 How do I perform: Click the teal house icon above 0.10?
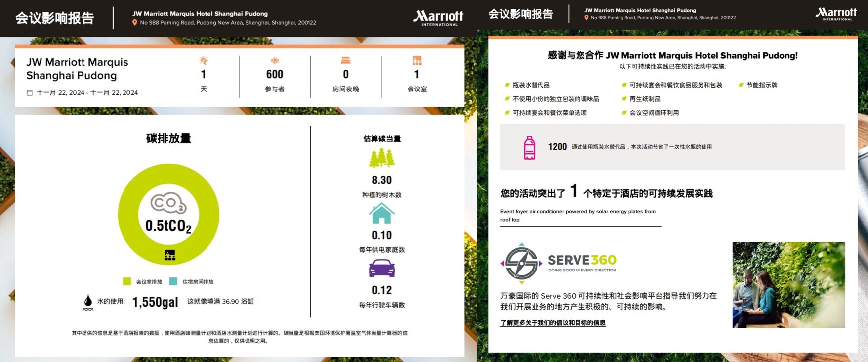pos(382,214)
